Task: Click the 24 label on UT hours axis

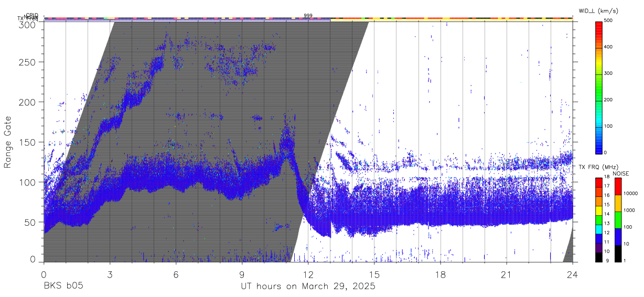Action: [x=573, y=274]
